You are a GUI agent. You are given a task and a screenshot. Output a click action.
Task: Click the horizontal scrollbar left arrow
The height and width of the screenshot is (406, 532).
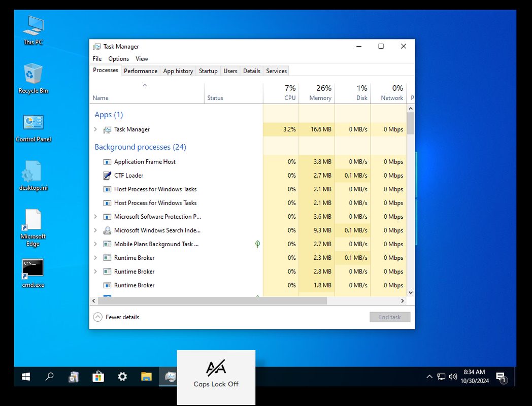click(94, 301)
